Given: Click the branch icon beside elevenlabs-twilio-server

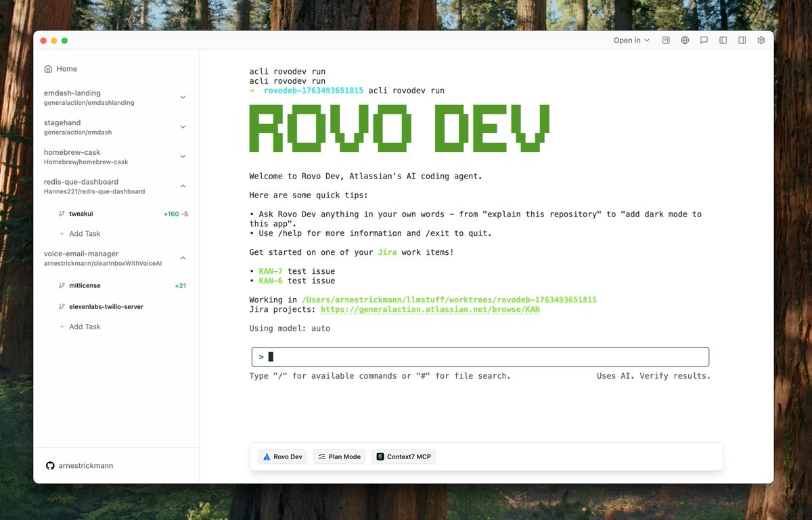Looking at the screenshot, I should pos(62,306).
